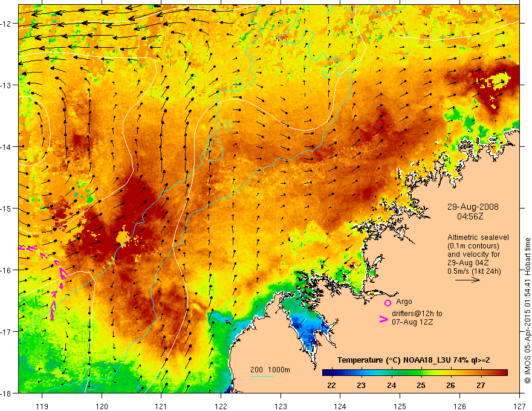Click the latitude axis label -18
The height and width of the screenshot is (411, 532).
click(6, 393)
